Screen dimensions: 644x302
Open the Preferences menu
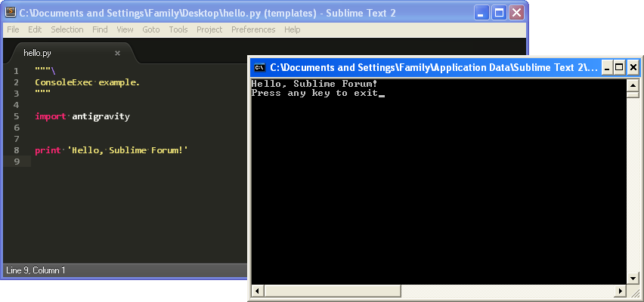pos(253,29)
